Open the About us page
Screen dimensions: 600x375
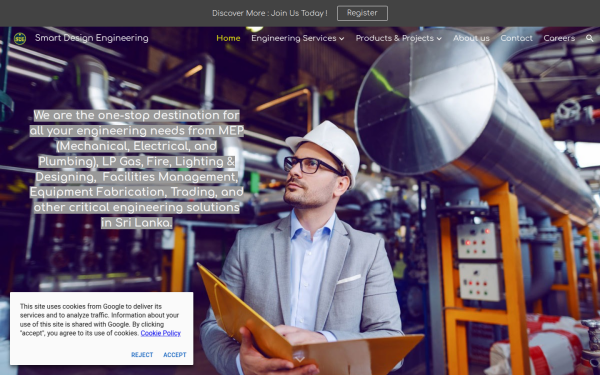pos(471,38)
